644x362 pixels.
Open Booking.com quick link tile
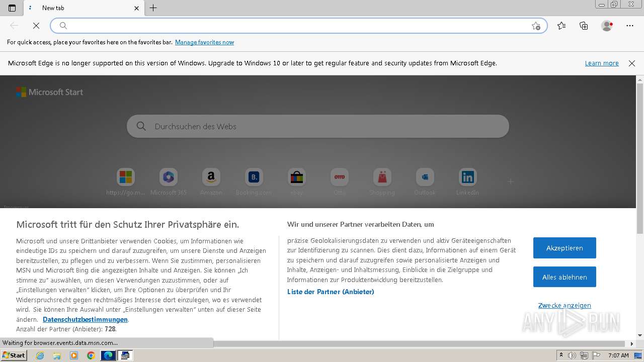coord(254,182)
